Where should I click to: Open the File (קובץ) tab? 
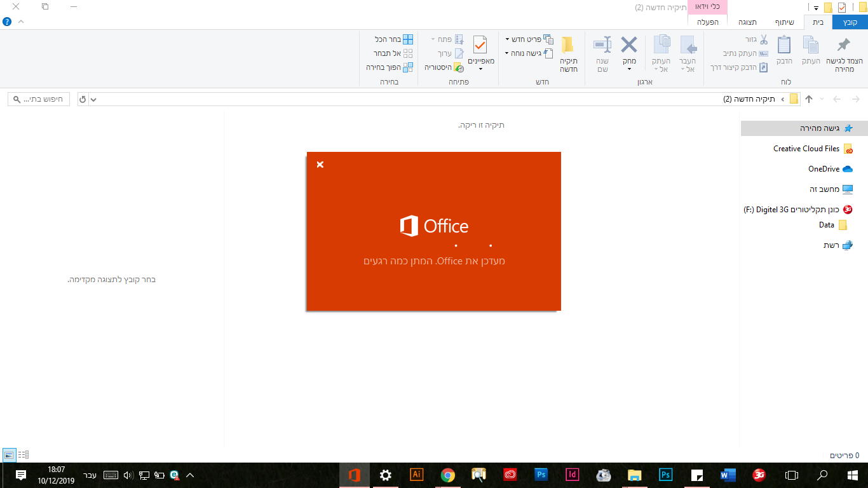click(x=850, y=22)
